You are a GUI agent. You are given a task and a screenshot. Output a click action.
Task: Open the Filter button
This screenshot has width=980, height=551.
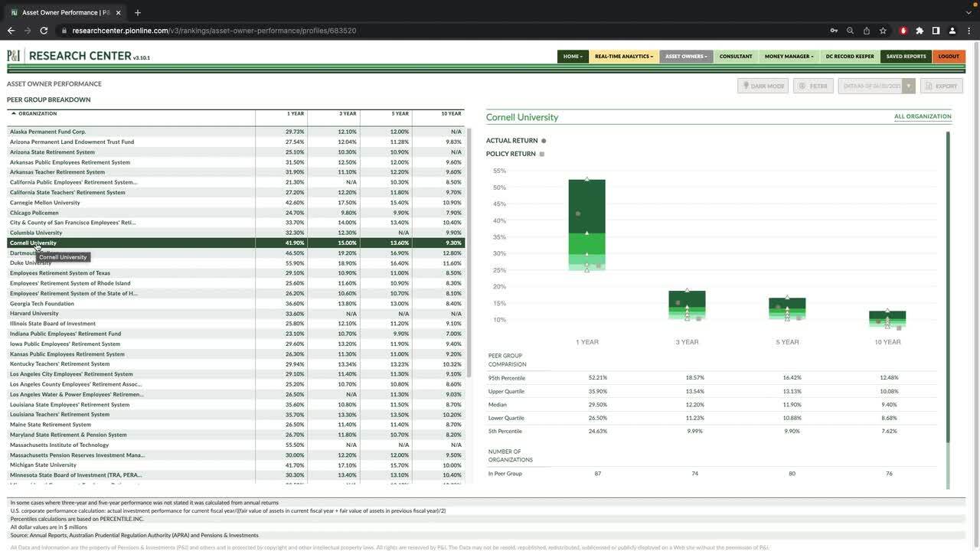click(813, 86)
